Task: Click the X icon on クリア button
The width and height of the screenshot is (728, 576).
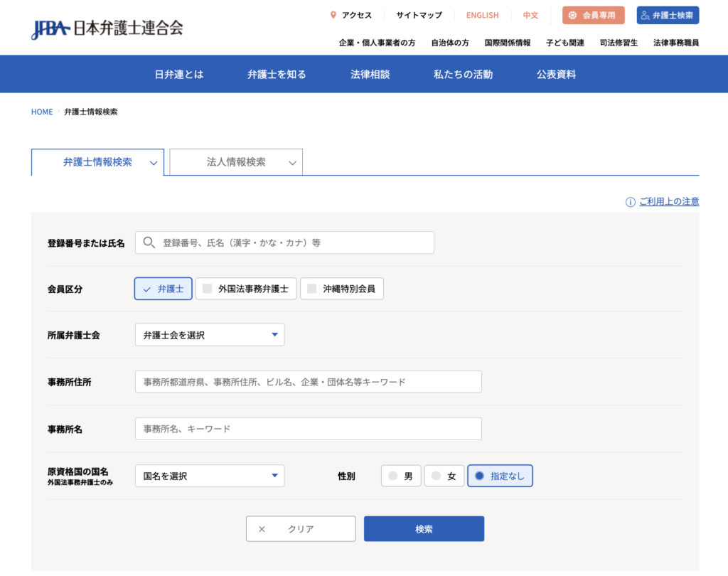Action: click(x=262, y=529)
